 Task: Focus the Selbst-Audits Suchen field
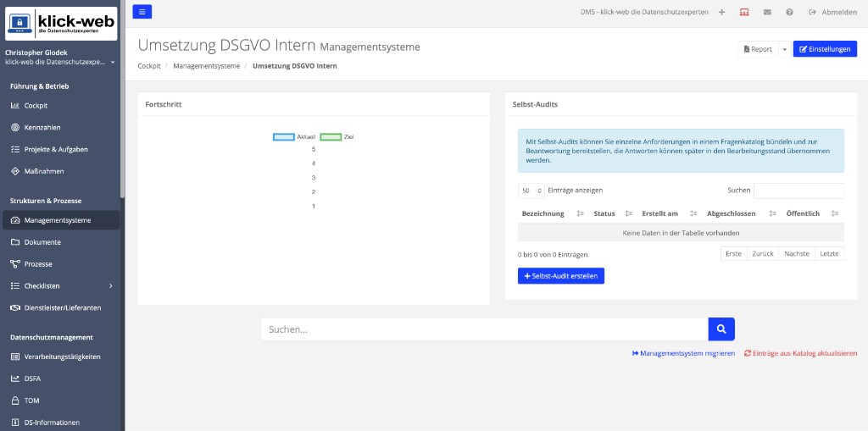(x=798, y=191)
